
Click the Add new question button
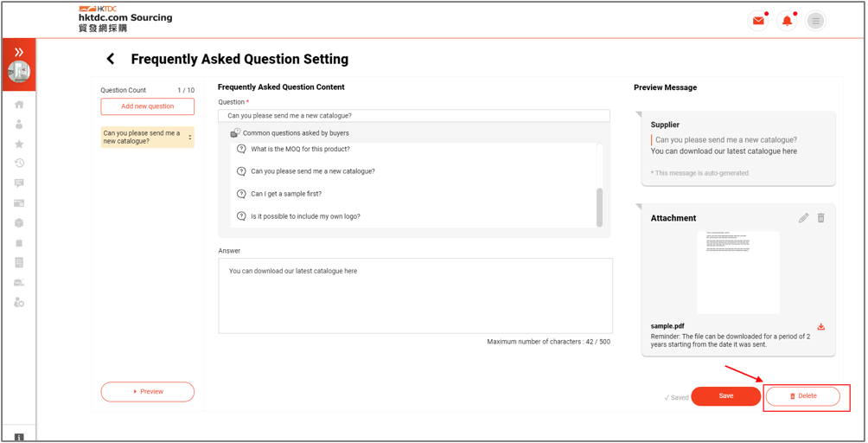147,106
